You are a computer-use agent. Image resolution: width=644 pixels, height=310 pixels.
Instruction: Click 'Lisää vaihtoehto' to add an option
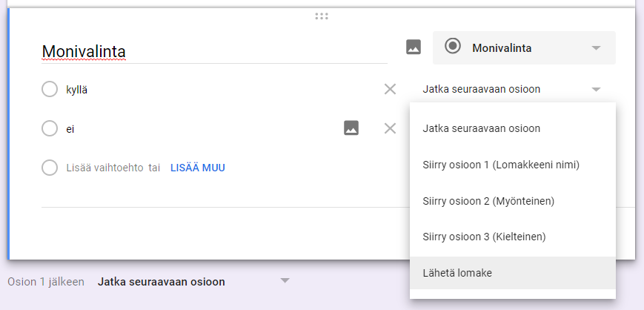[x=104, y=168]
